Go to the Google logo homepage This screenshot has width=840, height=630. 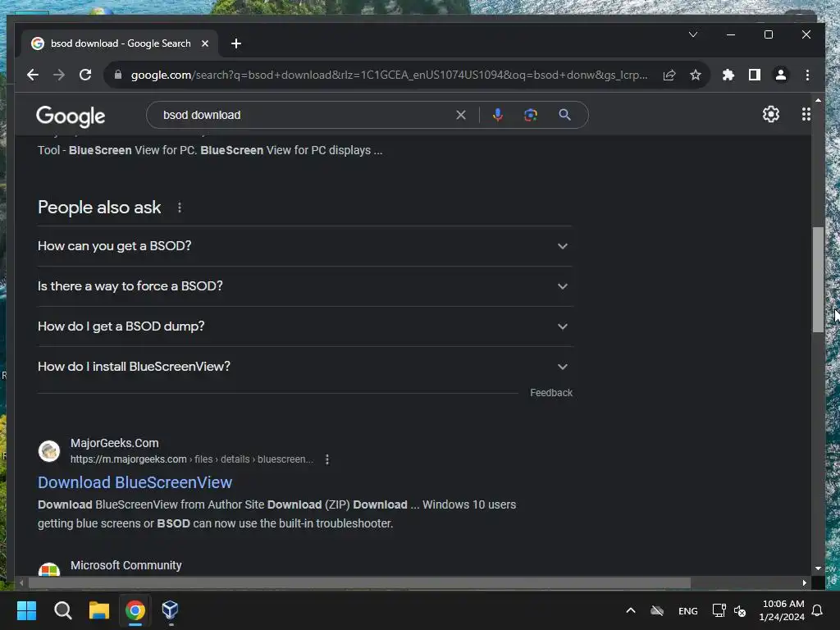click(71, 116)
